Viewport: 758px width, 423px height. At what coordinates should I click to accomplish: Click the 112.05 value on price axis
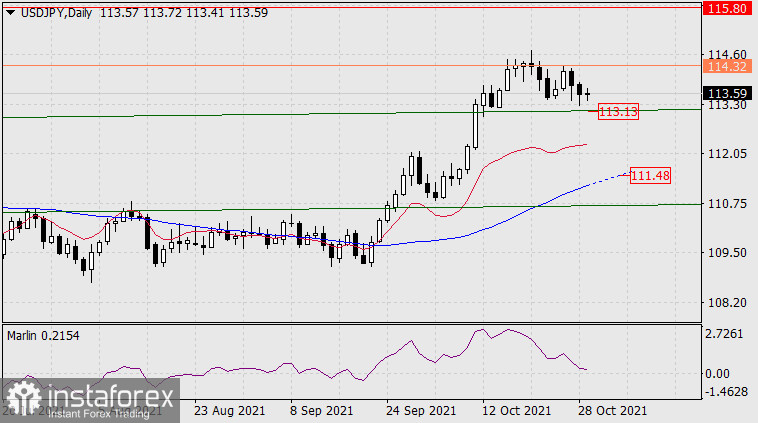point(725,153)
